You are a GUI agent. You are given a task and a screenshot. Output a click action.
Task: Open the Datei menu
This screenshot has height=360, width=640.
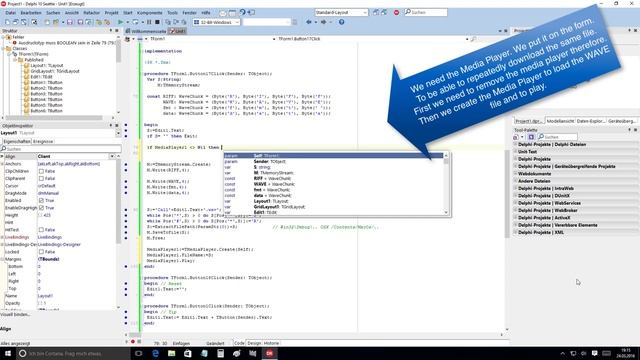tap(11, 13)
